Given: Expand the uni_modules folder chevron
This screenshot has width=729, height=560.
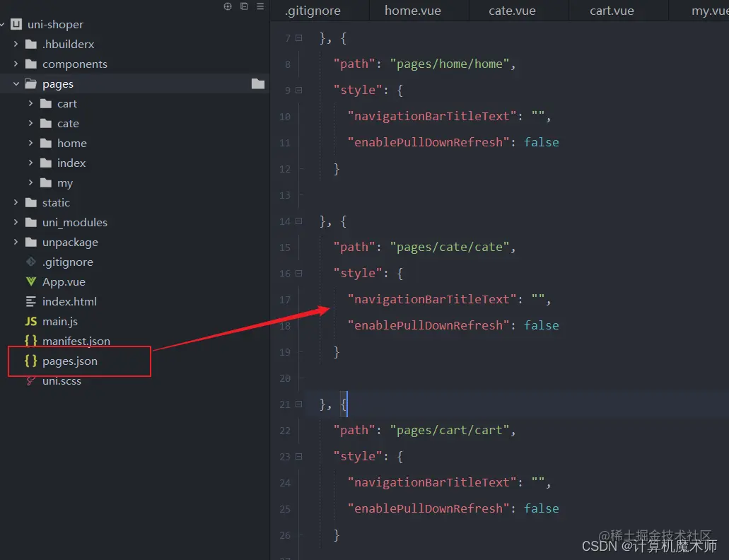Looking at the screenshot, I should tap(16, 222).
